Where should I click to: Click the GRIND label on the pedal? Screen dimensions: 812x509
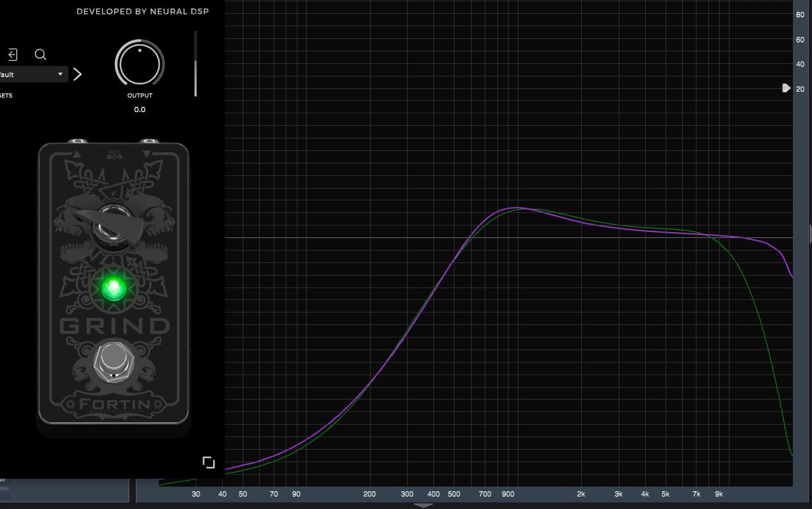115,326
